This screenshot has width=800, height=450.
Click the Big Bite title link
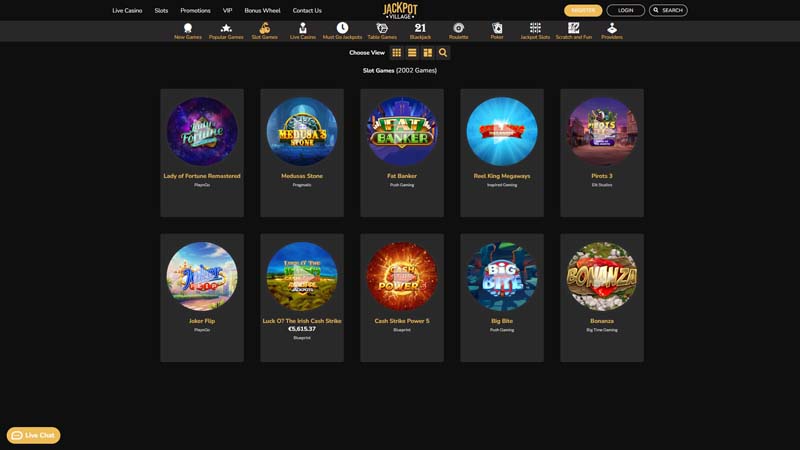502,321
